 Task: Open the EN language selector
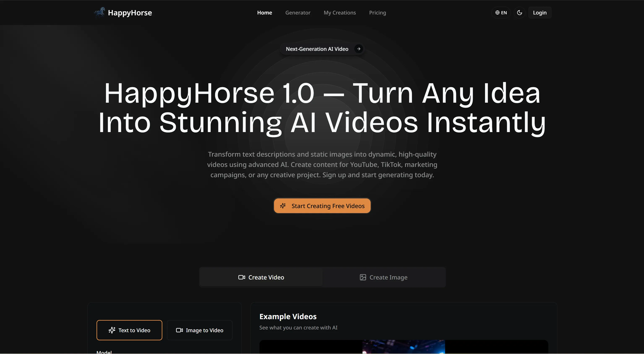pos(501,13)
